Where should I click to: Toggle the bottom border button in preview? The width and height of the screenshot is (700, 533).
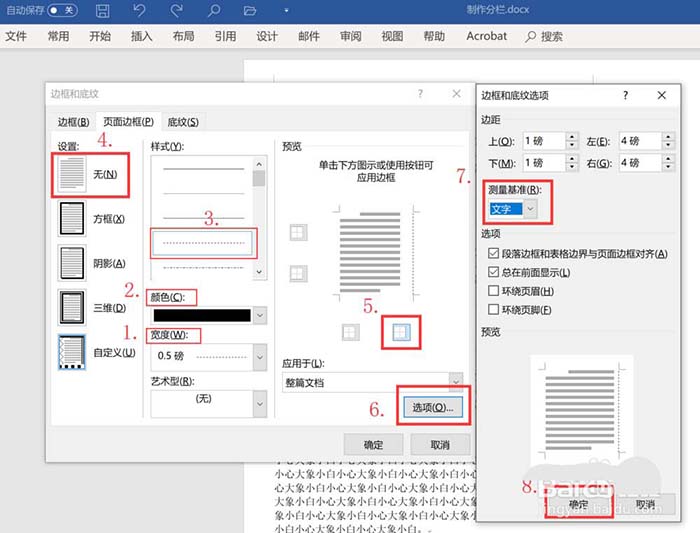[298, 273]
